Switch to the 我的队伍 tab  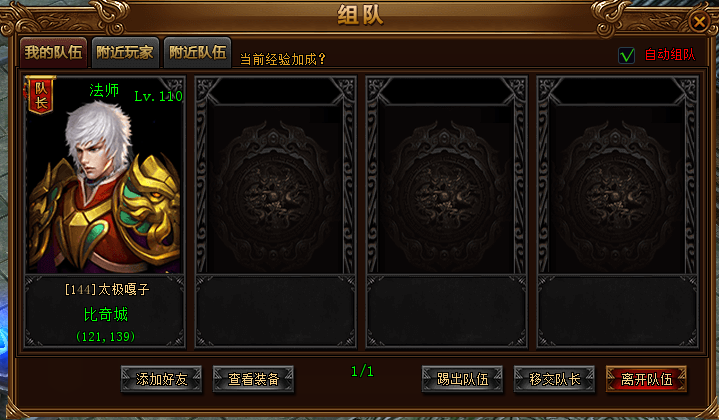coord(53,52)
